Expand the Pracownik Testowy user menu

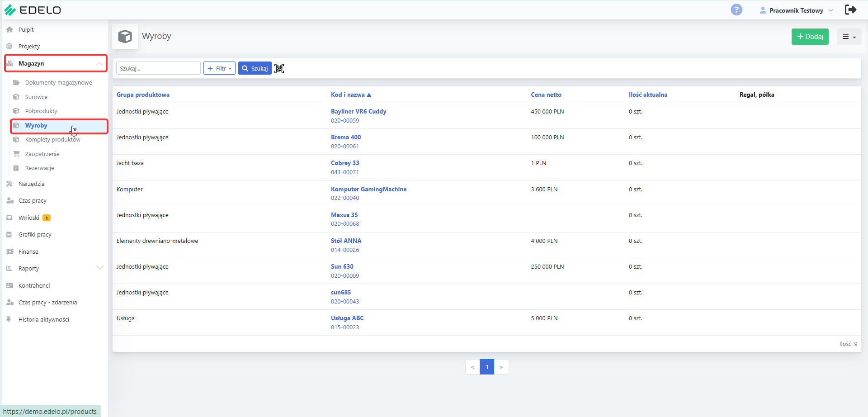pos(796,10)
